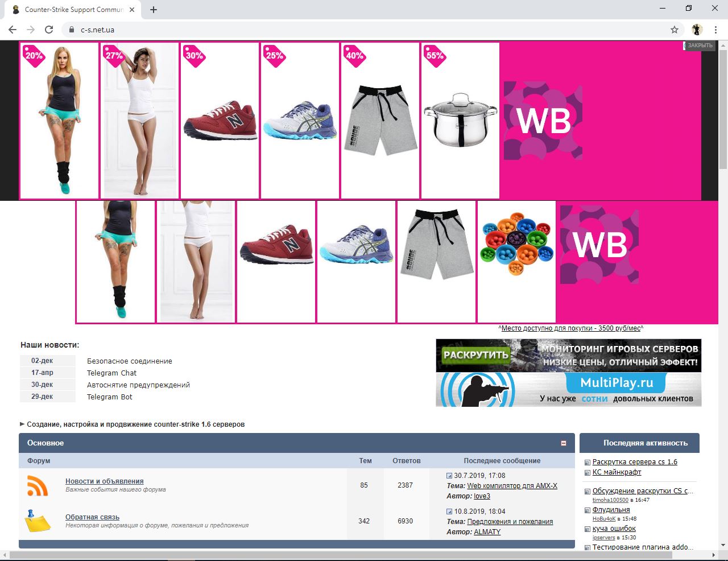Open Раскрутка сервера cs 1.6 link
728x561 pixels.
pos(635,462)
